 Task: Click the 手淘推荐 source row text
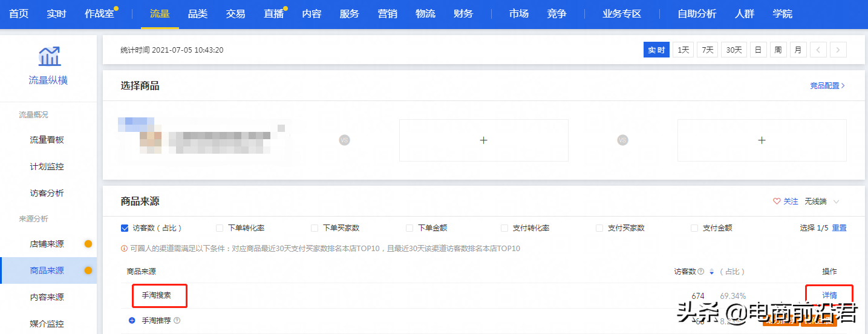click(156, 321)
